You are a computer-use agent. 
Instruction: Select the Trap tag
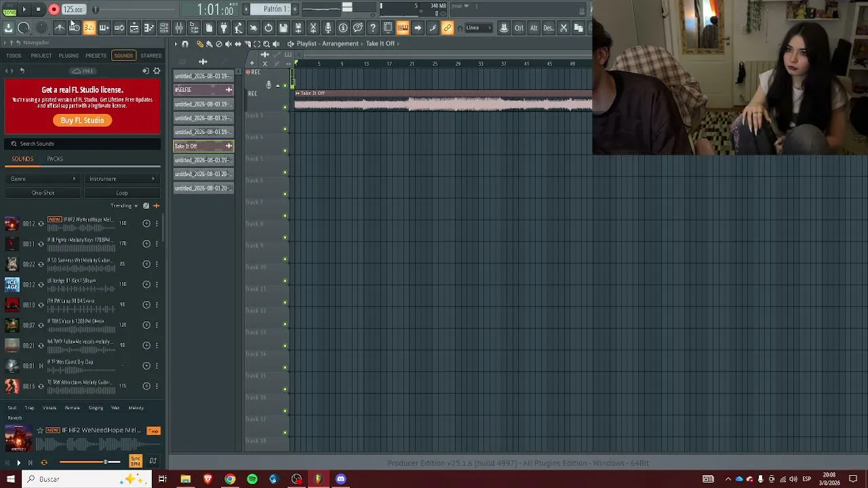(x=29, y=408)
